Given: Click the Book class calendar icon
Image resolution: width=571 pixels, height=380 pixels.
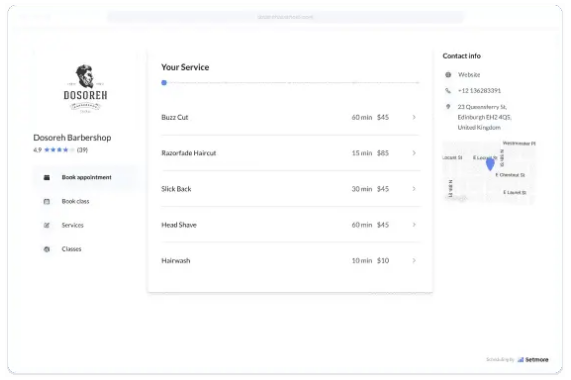Looking at the screenshot, I should [47, 201].
